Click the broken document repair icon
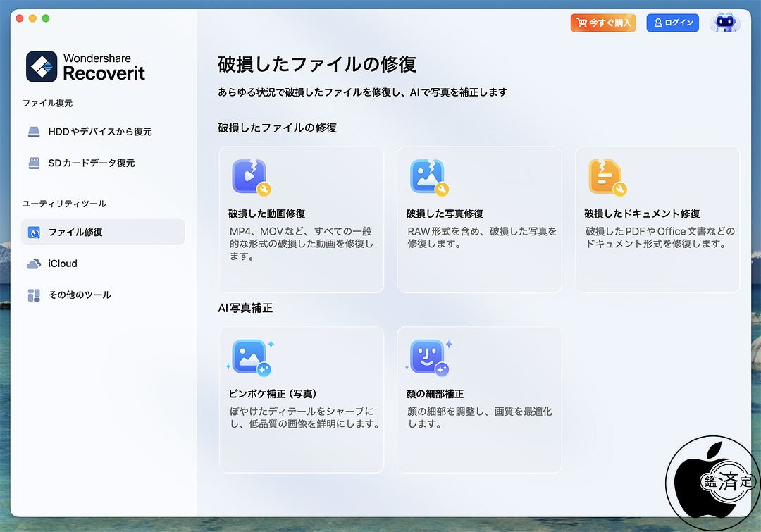Screen dimensions: 761x532 coord(607,177)
